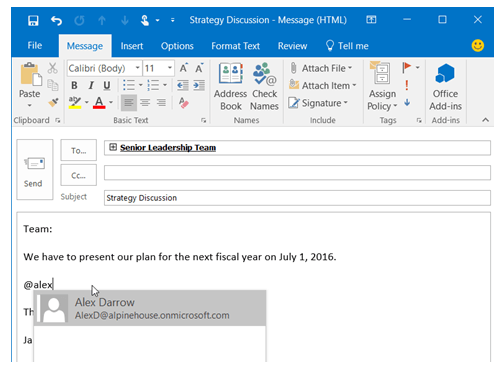The height and width of the screenshot is (375, 504).
Task: Apply a numbered list
Action: point(153,85)
